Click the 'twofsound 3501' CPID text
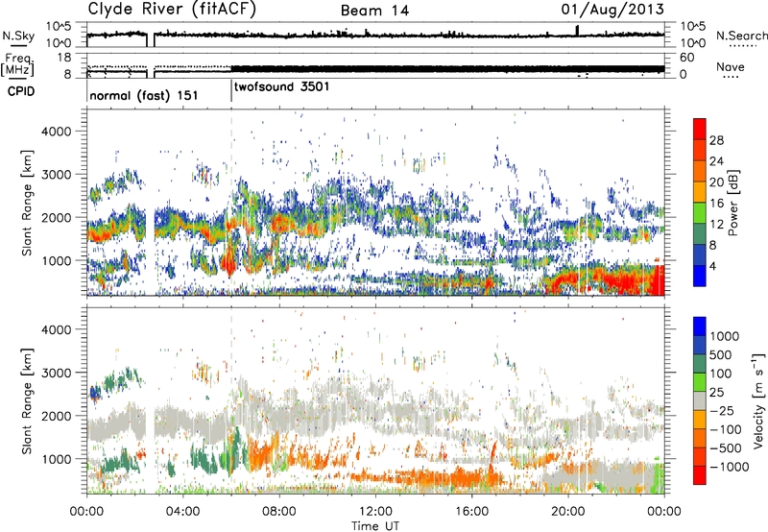The width and height of the screenshot is (768, 532). [282, 86]
